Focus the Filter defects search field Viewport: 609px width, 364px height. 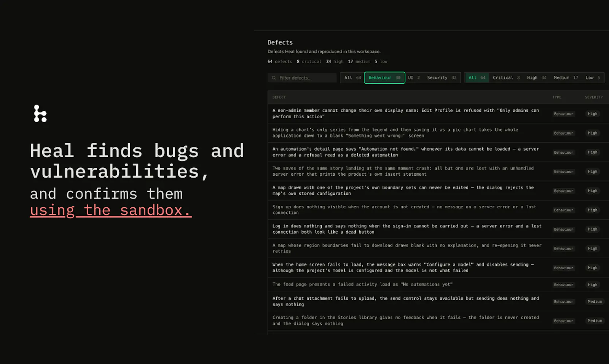(302, 78)
